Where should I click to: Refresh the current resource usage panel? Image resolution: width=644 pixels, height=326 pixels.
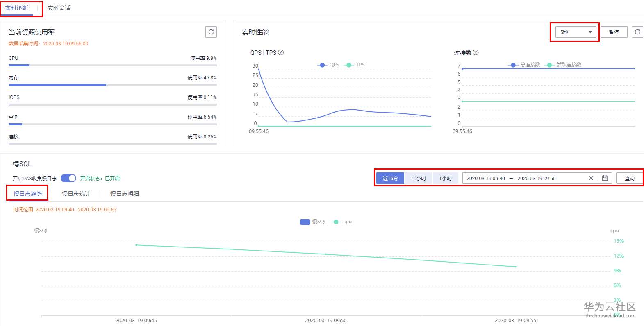tap(211, 32)
